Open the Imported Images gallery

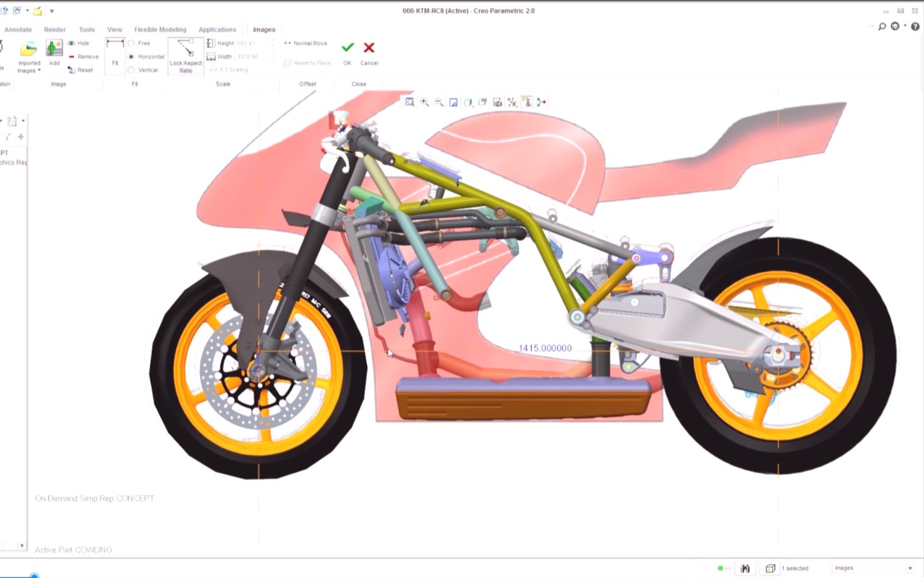pos(29,58)
